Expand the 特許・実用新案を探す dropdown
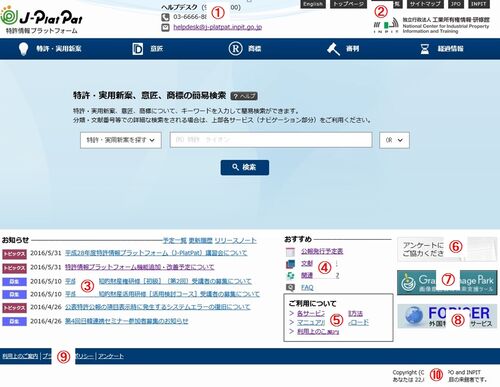The width and height of the screenshot is (500, 387). [x=121, y=140]
